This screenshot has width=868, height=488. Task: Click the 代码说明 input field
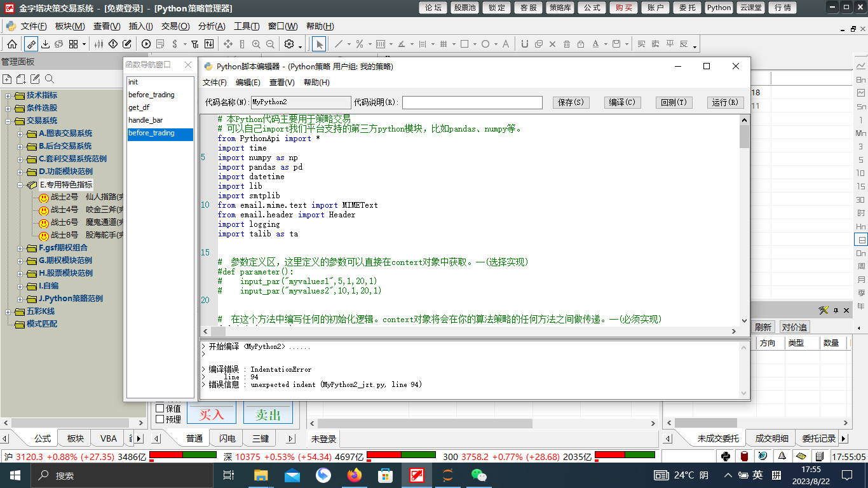click(x=471, y=102)
